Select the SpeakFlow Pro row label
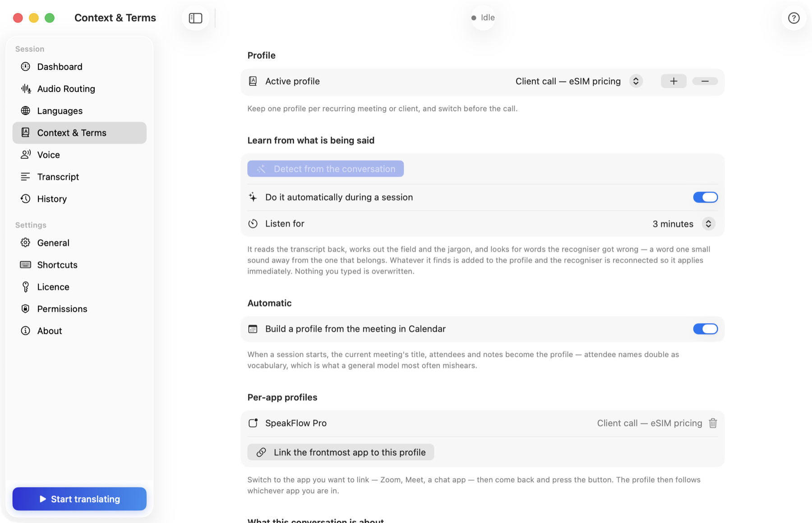Viewport: 812px width, 523px height. coord(296,423)
